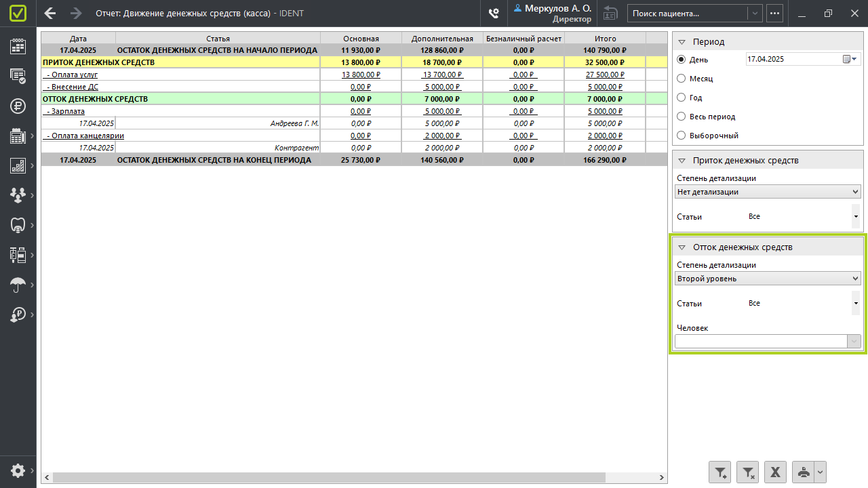The image size is (868, 488).
Task: Open the three-dots more options button
Action: coord(774,13)
